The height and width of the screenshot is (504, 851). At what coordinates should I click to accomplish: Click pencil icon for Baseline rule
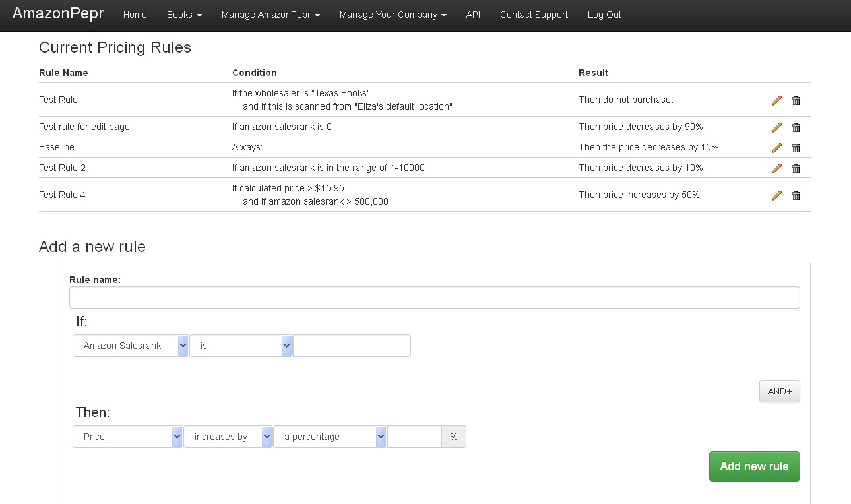point(776,148)
